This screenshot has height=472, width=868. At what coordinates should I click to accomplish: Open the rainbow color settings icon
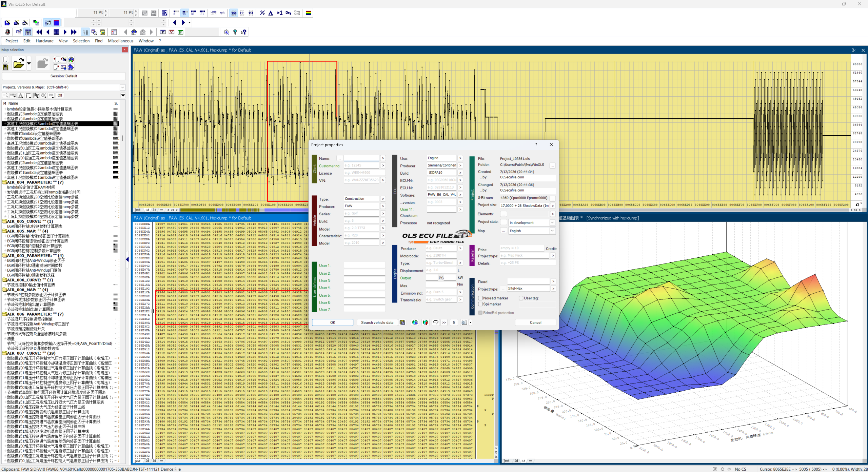coord(309,13)
